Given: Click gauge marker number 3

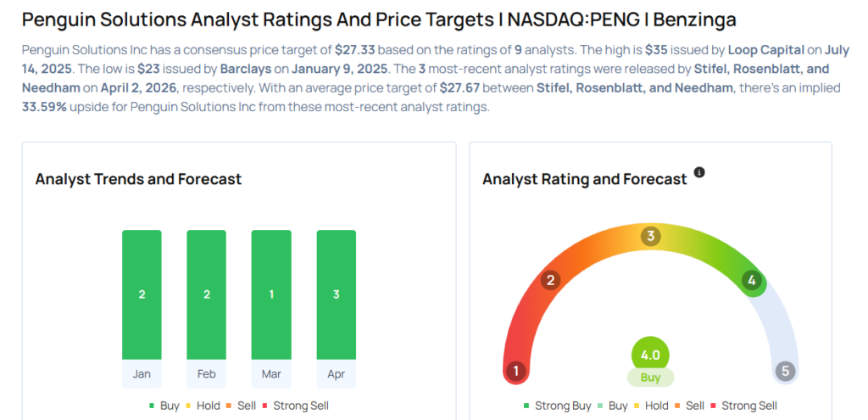Looking at the screenshot, I should coord(650,236).
